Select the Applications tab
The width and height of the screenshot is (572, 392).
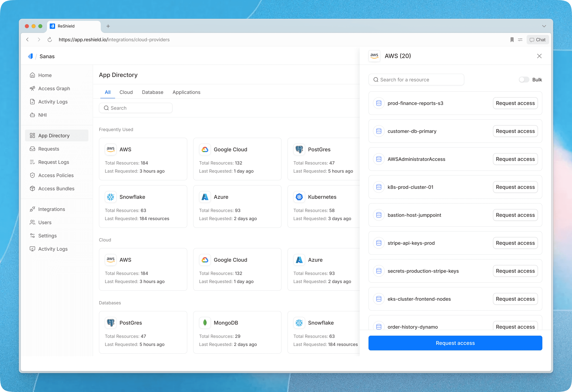point(186,92)
